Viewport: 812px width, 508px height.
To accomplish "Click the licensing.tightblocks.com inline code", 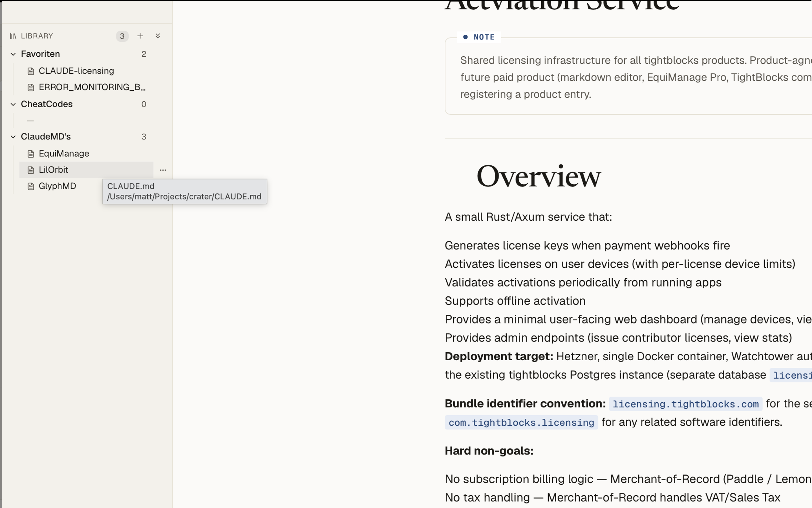I will pos(686,404).
